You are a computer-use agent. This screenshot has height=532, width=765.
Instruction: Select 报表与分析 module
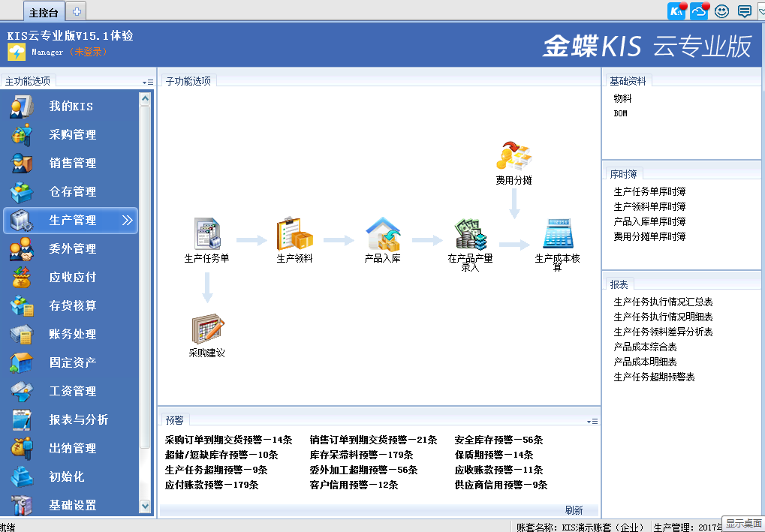tap(71, 419)
